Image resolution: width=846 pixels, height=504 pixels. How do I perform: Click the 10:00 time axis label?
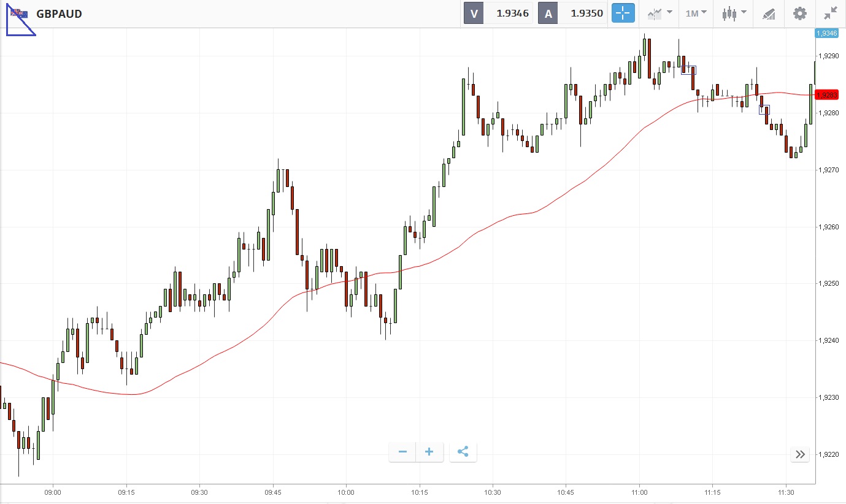[346, 492]
